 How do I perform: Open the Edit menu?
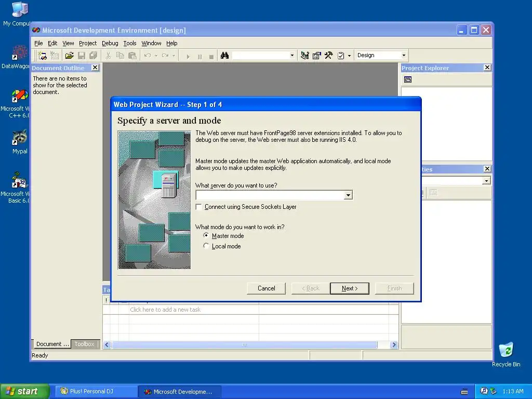[52, 43]
